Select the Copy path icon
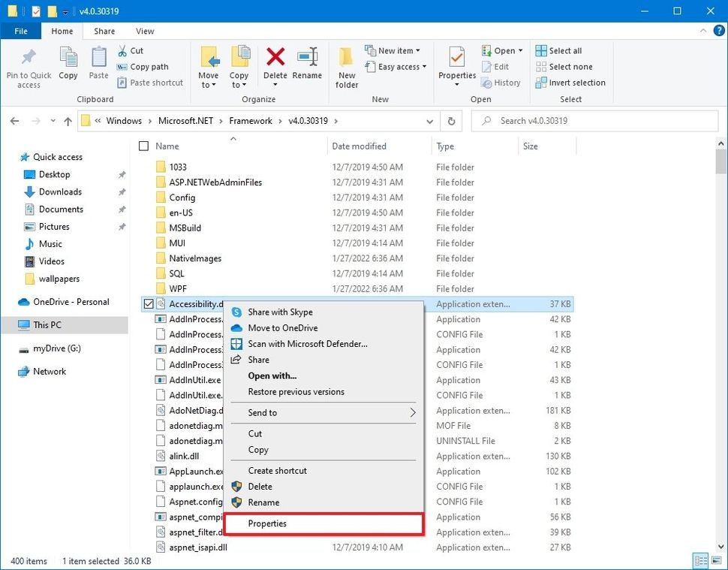728x570 pixels. coord(147,66)
